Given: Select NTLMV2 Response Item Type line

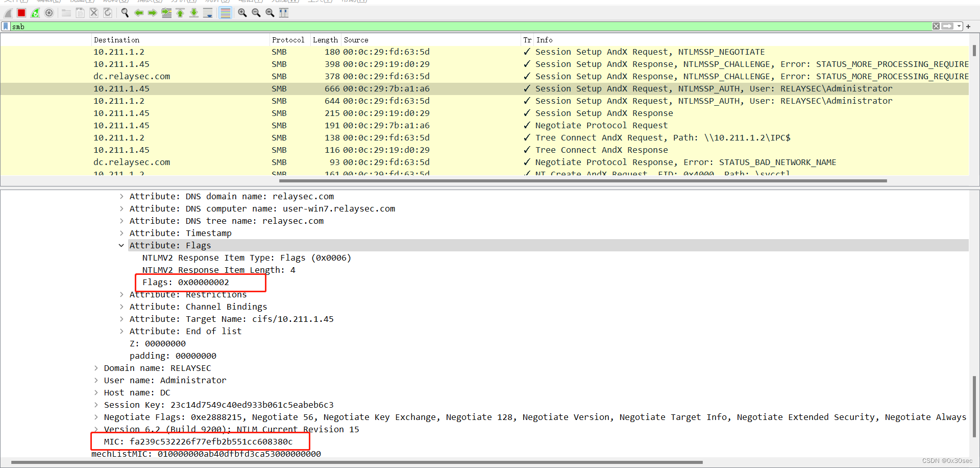Looking at the screenshot, I should click(247, 258).
